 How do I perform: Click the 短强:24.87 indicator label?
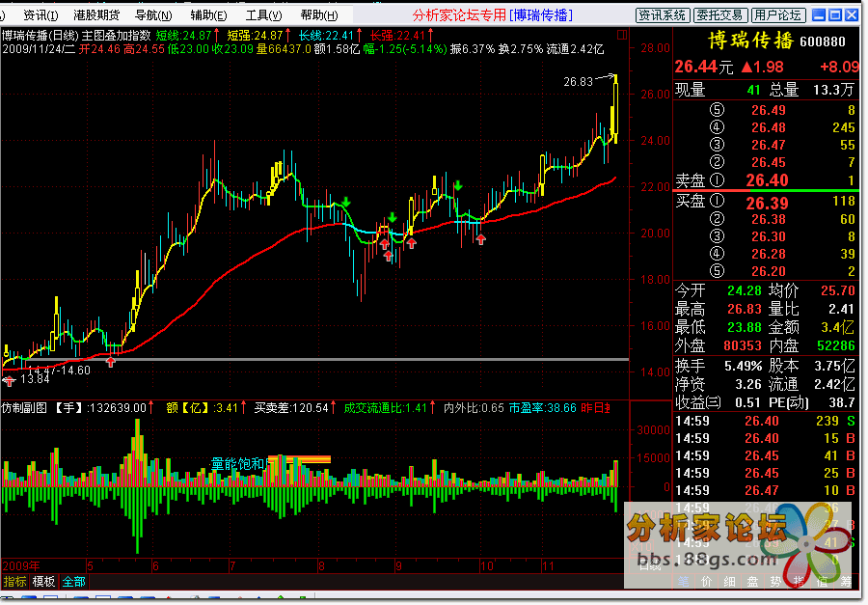(256, 36)
